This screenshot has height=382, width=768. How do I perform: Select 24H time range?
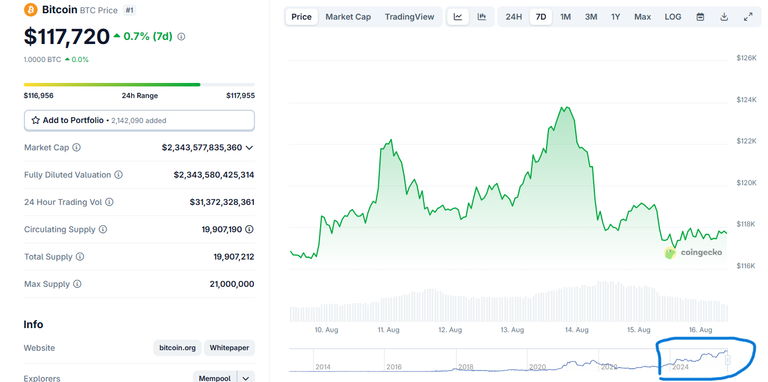[514, 17]
